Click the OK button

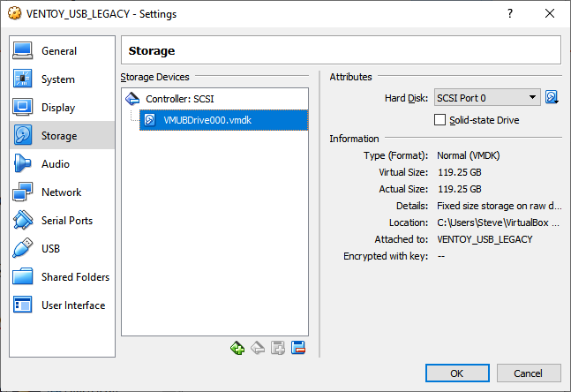(457, 373)
